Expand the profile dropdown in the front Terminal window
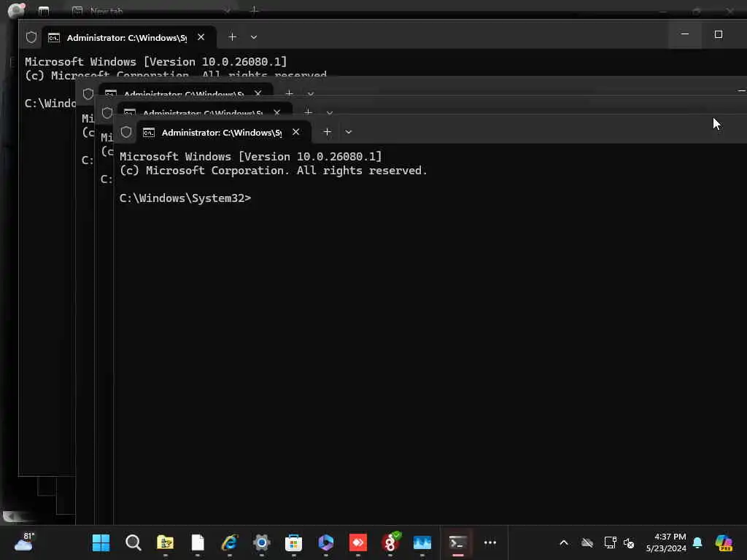Viewport: 747px width, 560px height. pos(349,132)
